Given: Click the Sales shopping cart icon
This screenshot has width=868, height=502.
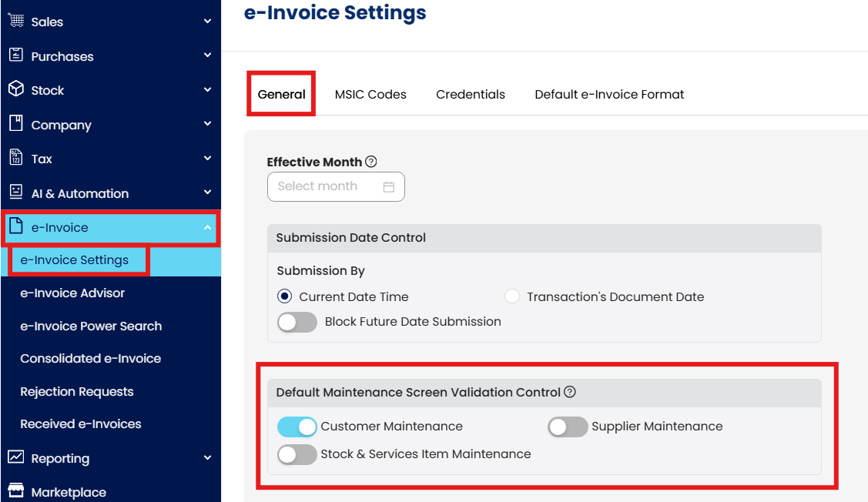Looking at the screenshot, I should (x=15, y=21).
